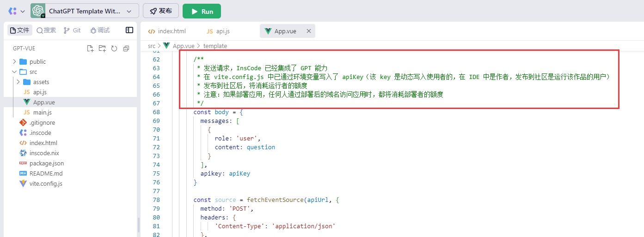644x237 pixels.
Task: Click App.vue in the breadcrumb path
Action: coord(184,46)
